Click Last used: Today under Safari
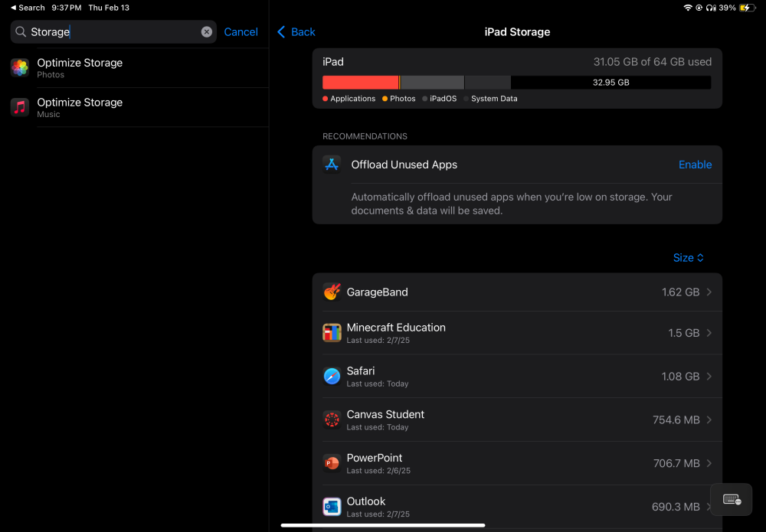The width and height of the screenshot is (766, 532). 378,384
